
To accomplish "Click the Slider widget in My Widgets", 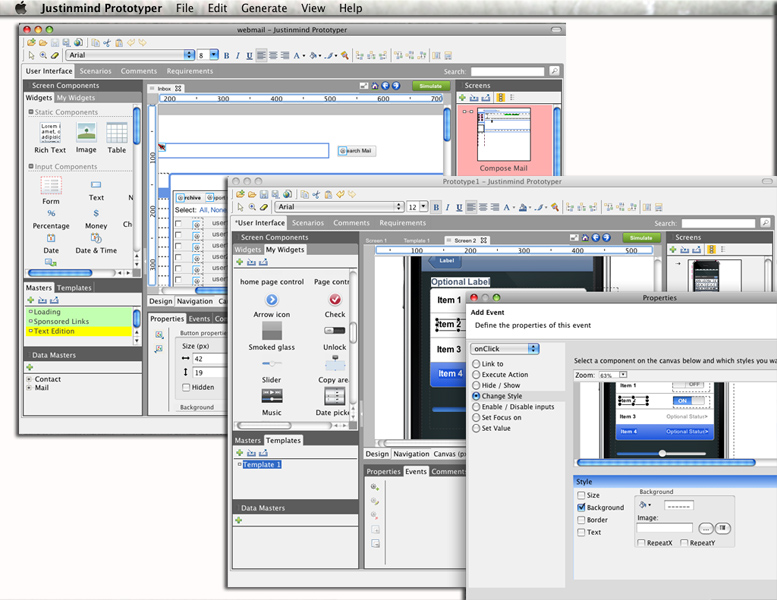I will coord(272,364).
